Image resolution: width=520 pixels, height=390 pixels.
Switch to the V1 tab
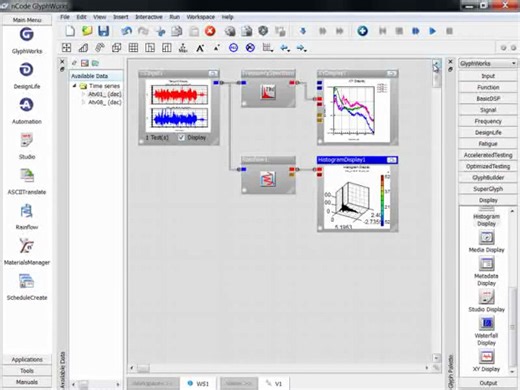(274, 384)
